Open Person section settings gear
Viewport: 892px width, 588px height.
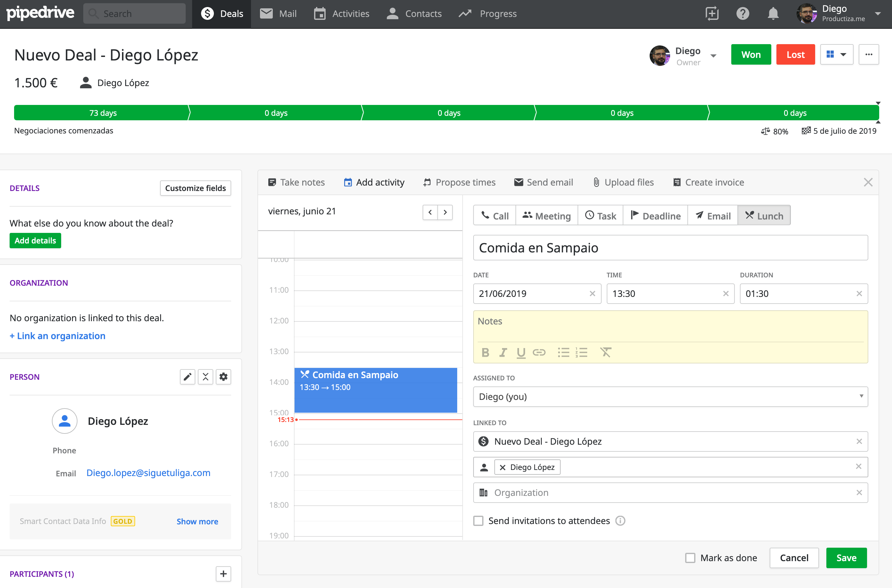(223, 377)
